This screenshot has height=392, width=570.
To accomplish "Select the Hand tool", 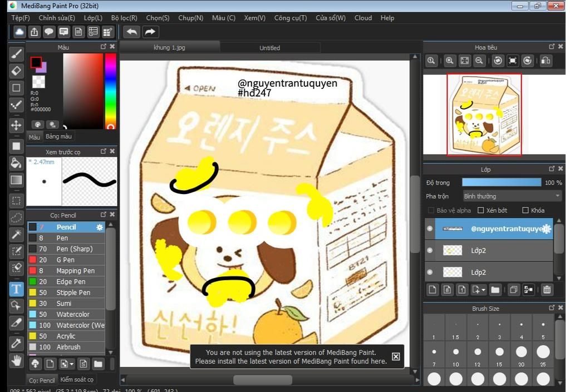I will (x=16, y=360).
